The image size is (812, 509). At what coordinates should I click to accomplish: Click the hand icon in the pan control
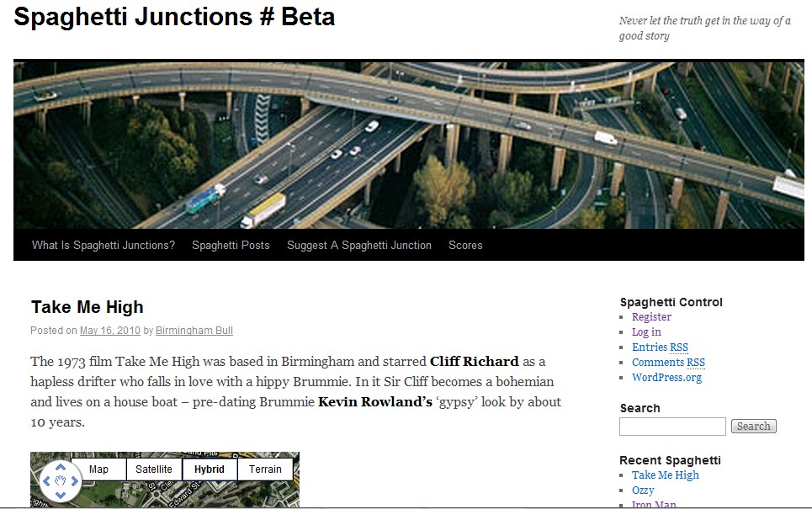pyautogui.click(x=60, y=482)
